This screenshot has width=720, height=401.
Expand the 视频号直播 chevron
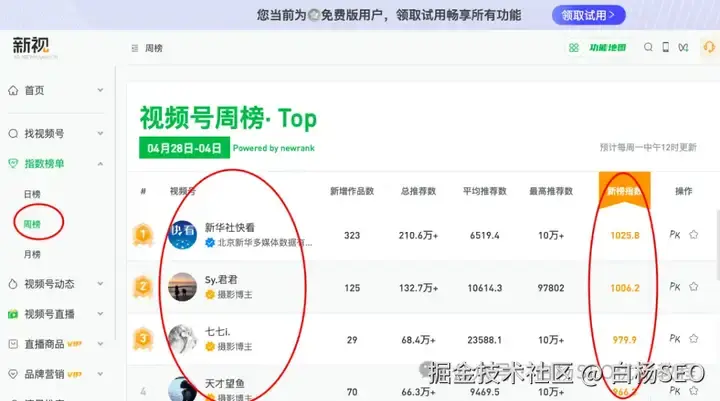pyautogui.click(x=100, y=314)
